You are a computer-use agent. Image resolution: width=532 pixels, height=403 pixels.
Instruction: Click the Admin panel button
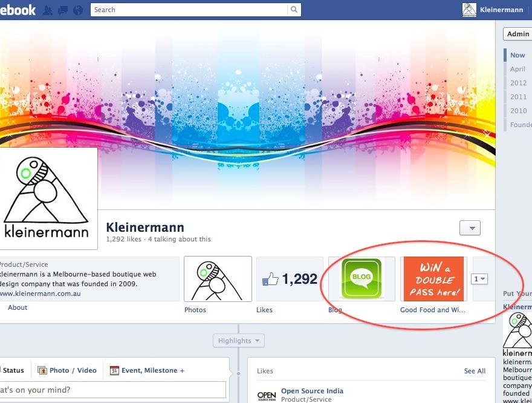coord(519,34)
